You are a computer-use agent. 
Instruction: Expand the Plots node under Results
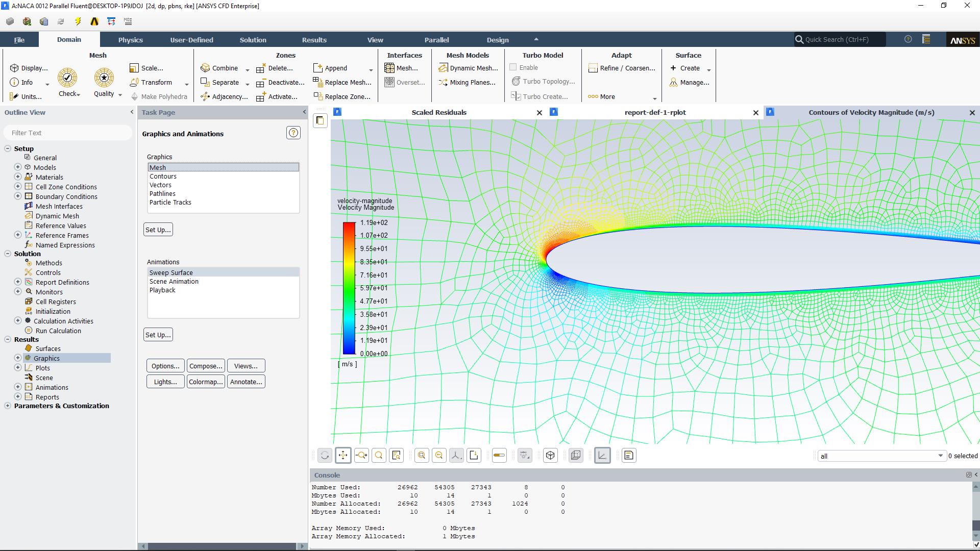(x=18, y=368)
